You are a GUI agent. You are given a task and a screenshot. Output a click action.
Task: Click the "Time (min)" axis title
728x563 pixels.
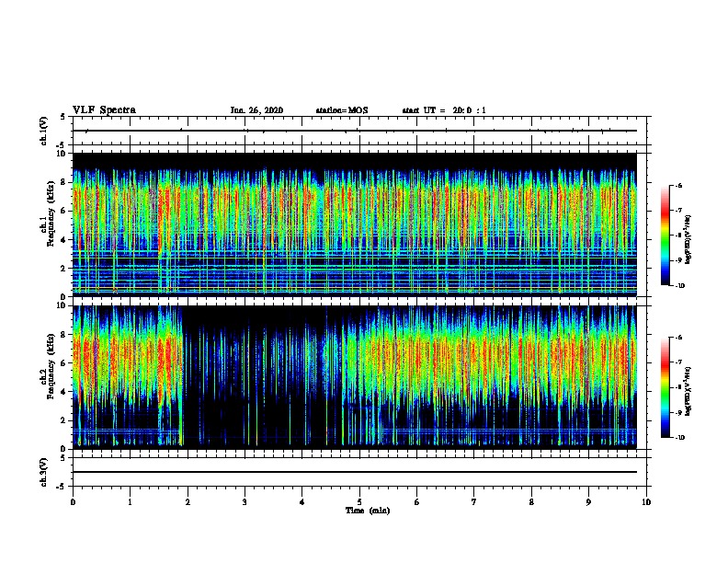[x=368, y=511]
